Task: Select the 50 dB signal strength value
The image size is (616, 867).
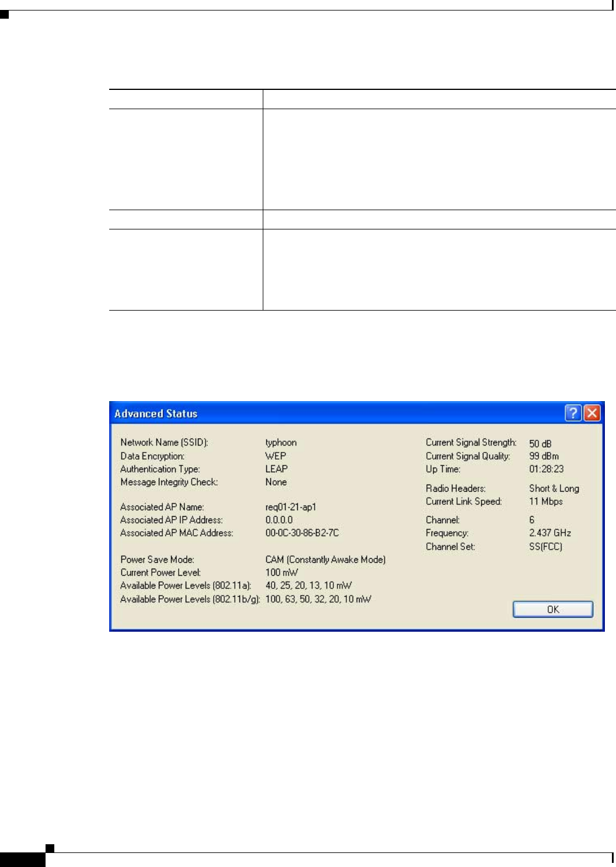Action: click(x=540, y=444)
